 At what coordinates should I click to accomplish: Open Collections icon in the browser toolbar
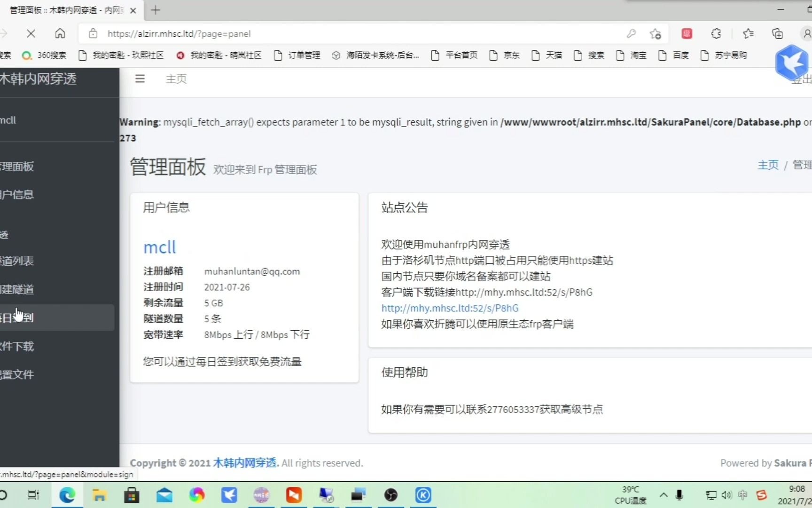(777, 33)
